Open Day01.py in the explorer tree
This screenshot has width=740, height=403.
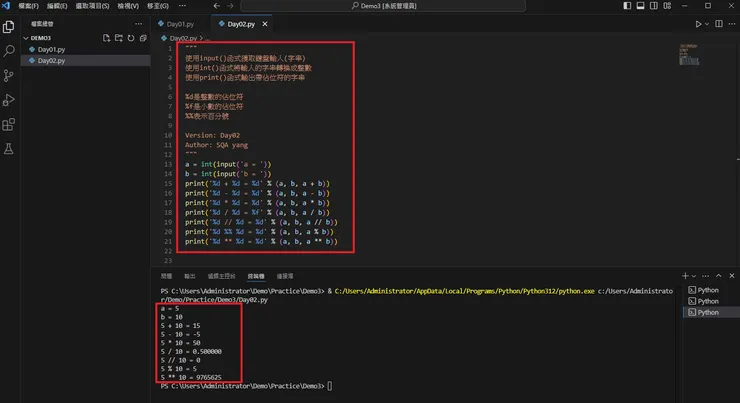click(x=51, y=49)
